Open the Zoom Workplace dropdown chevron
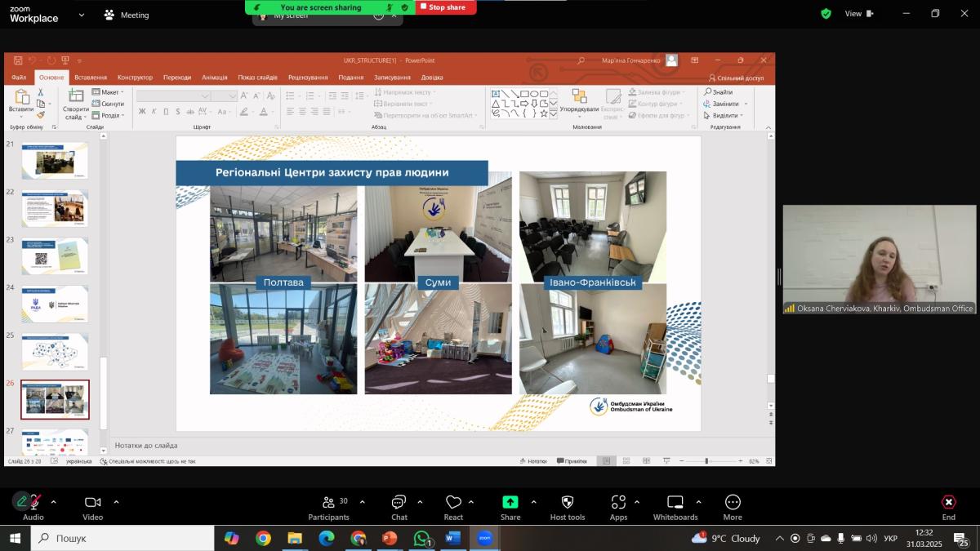This screenshot has height=551, width=980. point(82,15)
